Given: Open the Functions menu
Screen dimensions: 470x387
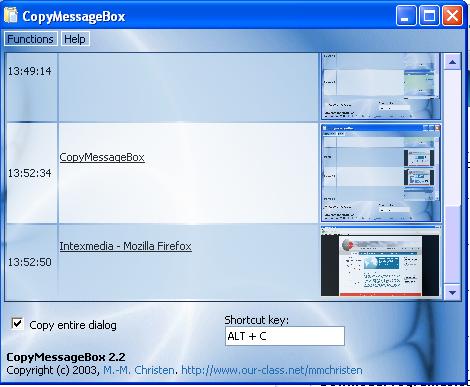Looking at the screenshot, I should coord(31,39).
